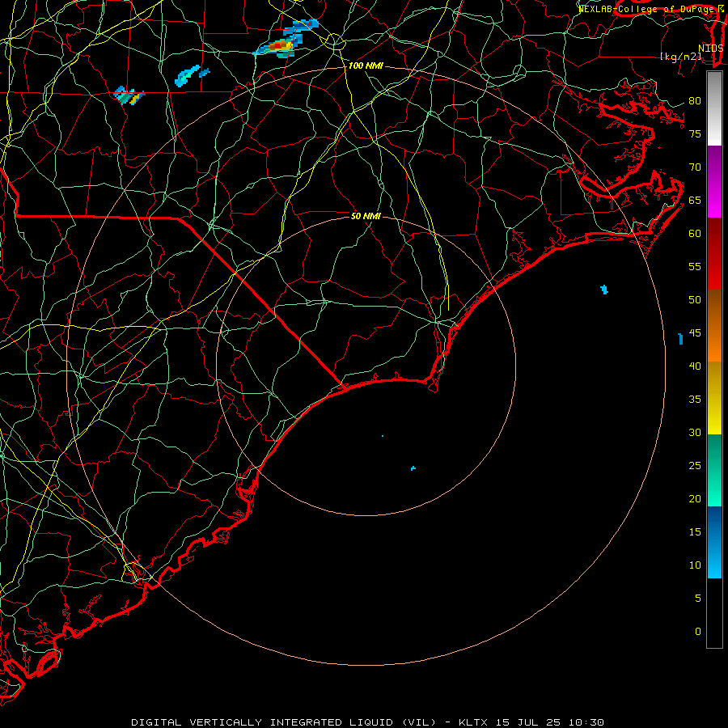Click the 50 NMI range ring label
The image size is (728, 728).
tap(366, 216)
